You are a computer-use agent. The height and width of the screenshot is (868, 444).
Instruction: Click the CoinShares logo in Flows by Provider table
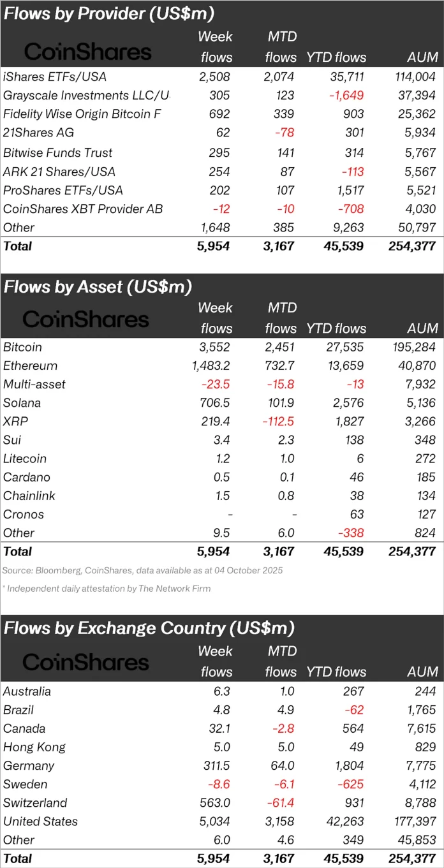[x=87, y=52]
